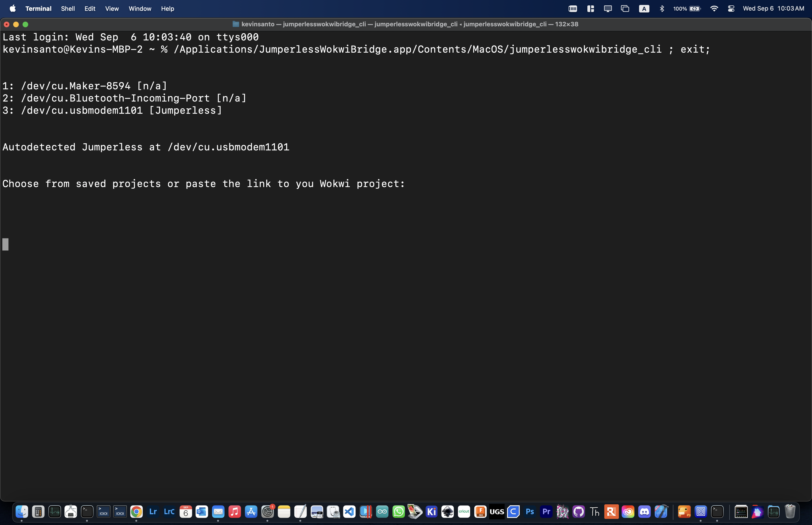
Task: Open the Arduino IDE dock icon
Action: point(382,512)
